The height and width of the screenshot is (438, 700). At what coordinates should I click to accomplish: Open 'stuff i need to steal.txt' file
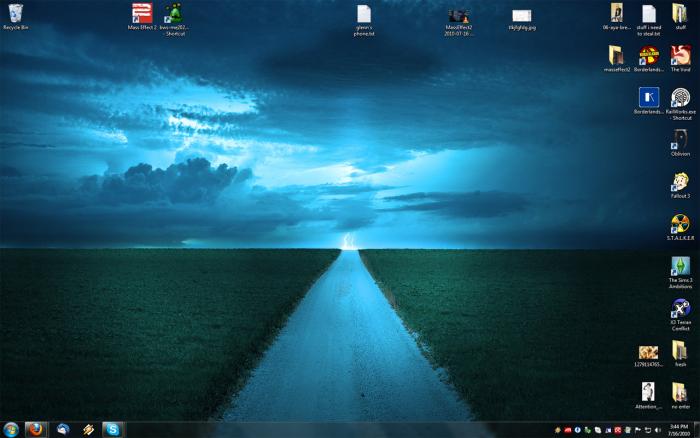click(x=649, y=13)
